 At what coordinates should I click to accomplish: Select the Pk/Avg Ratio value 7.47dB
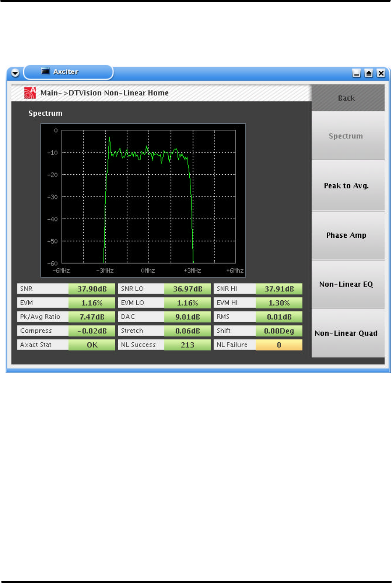[92, 317]
